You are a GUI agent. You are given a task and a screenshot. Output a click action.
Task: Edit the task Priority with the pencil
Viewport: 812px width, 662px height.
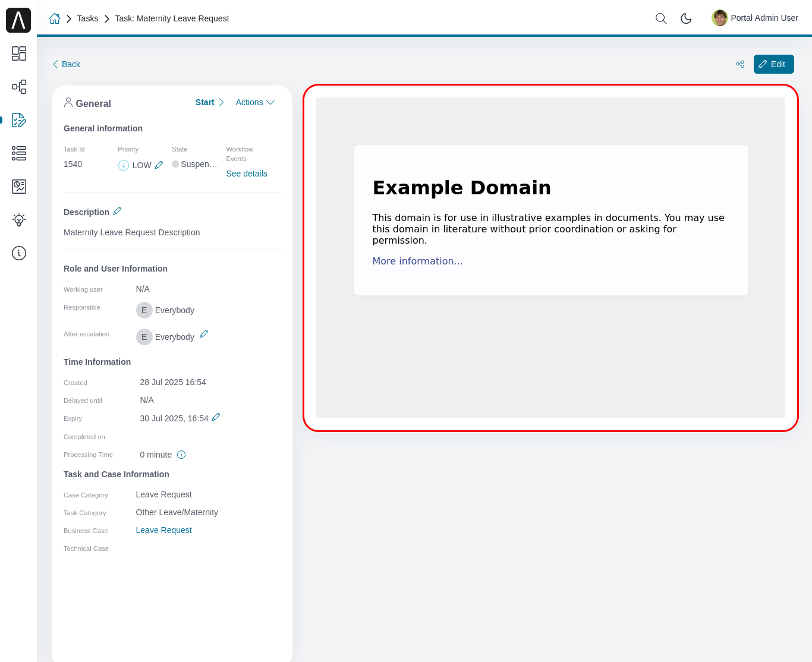coord(158,165)
